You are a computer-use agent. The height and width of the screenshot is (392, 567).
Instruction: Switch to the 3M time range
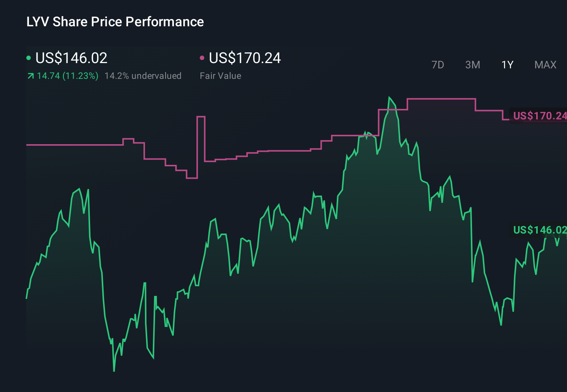click(472, 65)
